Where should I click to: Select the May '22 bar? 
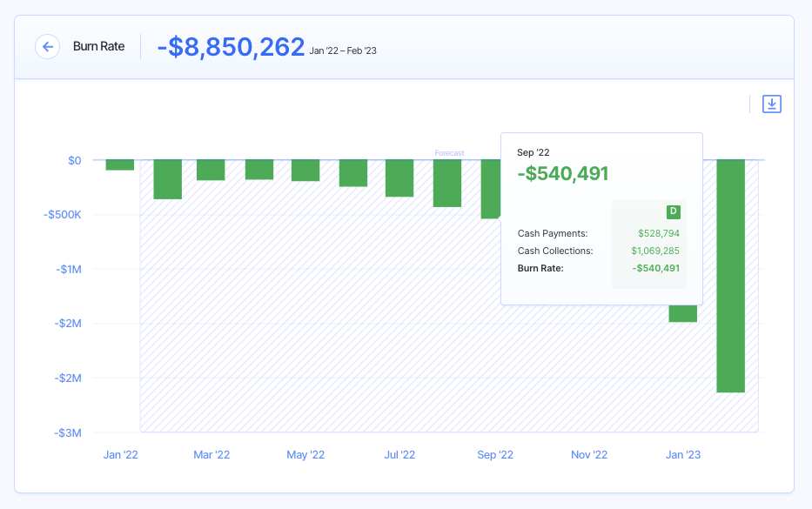(x=305, y=171)
